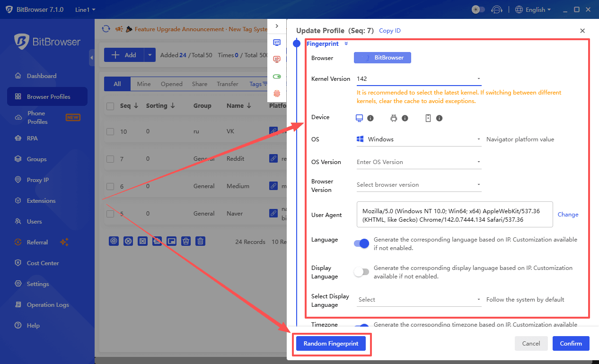Click the blue monitor settings icon in quick panel
The image size is (599, 364).
tap(277, 43)
